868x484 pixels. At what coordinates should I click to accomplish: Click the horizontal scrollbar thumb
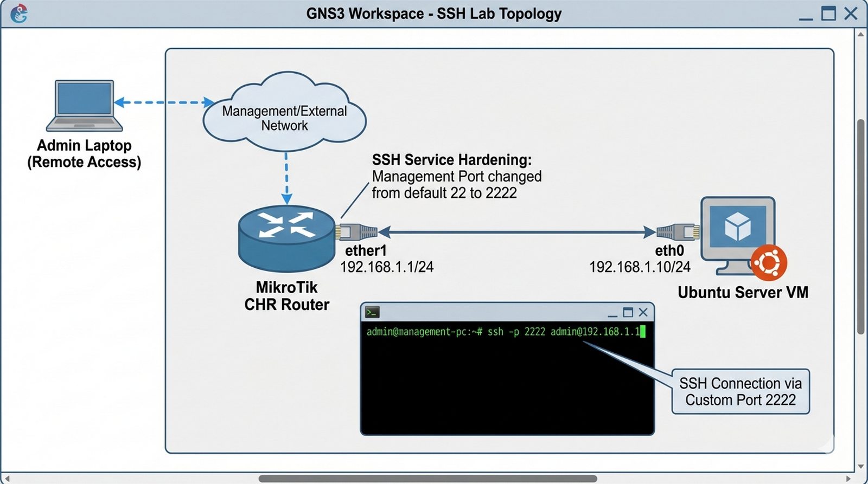tap(427, 479)
